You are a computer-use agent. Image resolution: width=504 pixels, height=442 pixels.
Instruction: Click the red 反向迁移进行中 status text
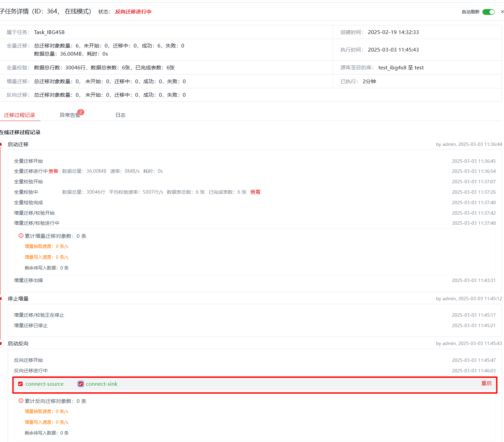coord(133,12)
